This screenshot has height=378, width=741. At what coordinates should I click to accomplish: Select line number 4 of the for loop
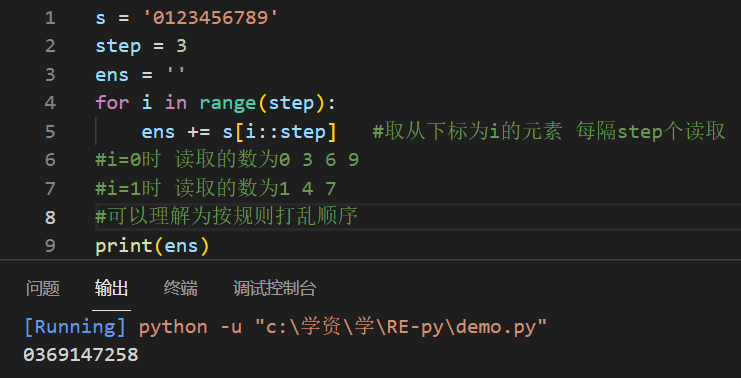(50, 103)
